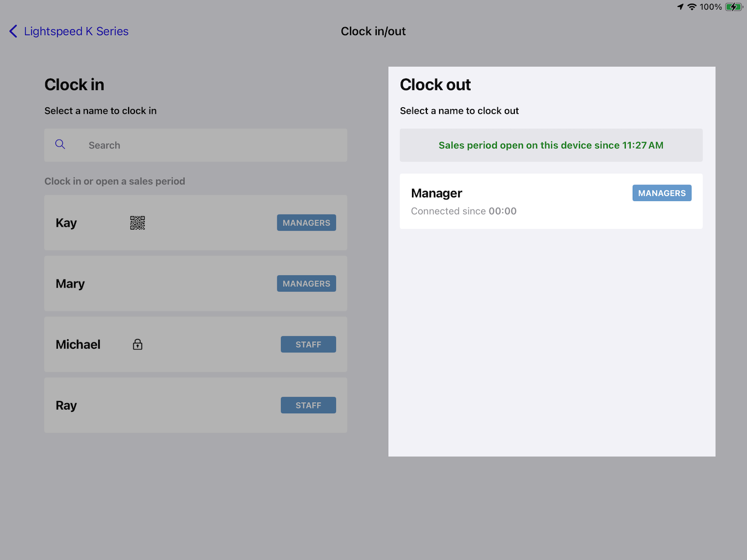Click the Wi-Fi icon in the status bar
Image resolution: width=747 pixels, height=560 pixels.
[692, 7]
